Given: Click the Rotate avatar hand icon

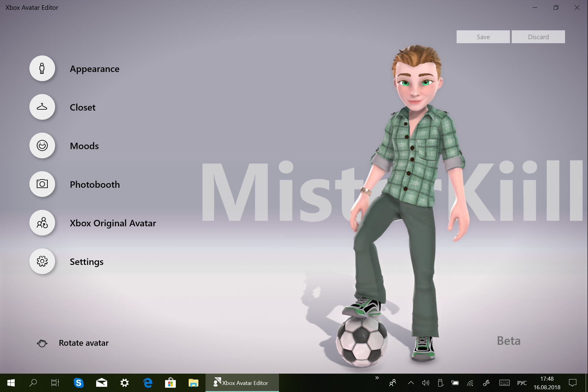Looking at the screenshot, I should point(42,343).
